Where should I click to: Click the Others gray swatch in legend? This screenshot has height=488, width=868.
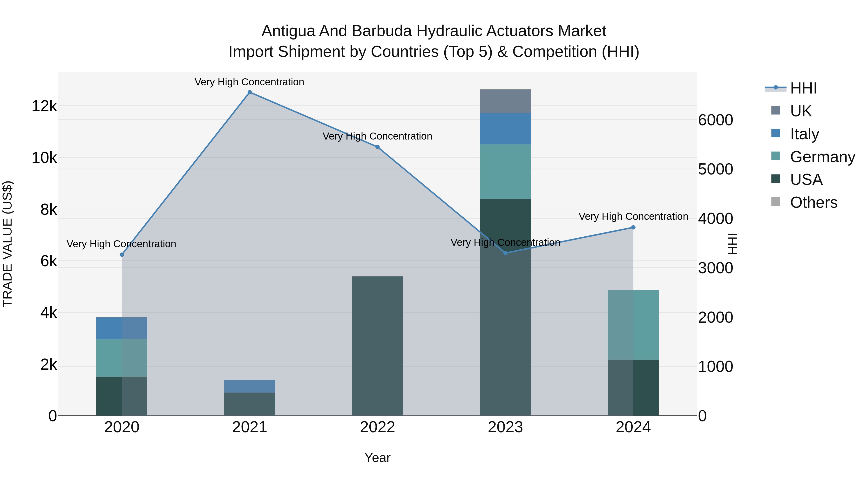click(776, 202)
